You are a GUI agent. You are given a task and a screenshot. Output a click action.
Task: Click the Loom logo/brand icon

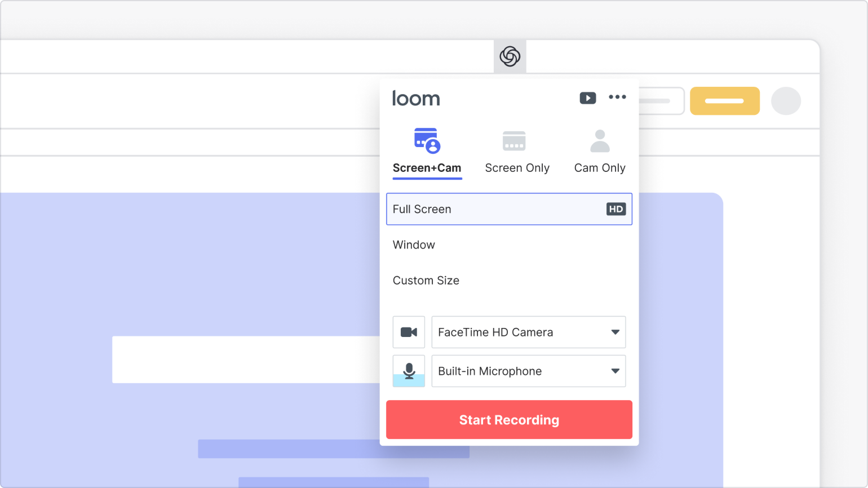(415, 98)
